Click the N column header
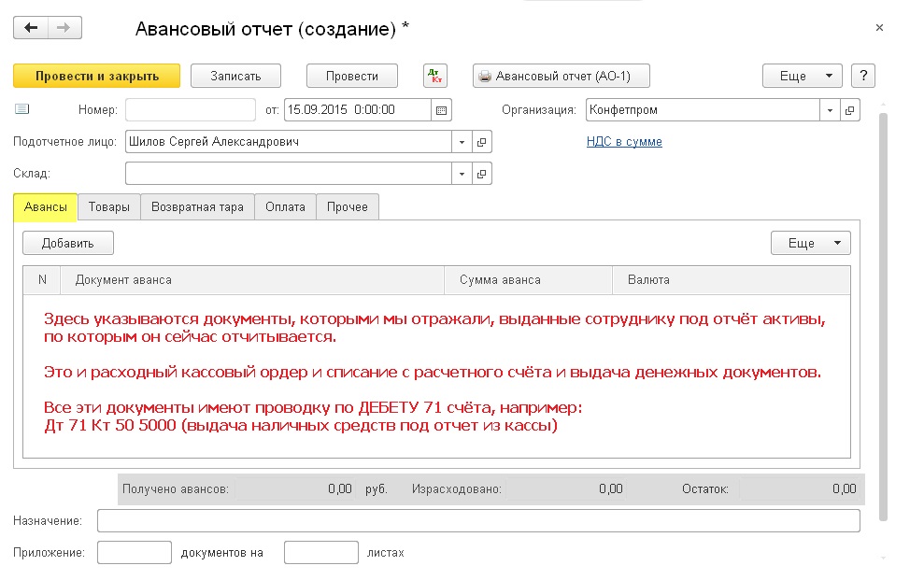924x580 pixels. coord(42,280)
